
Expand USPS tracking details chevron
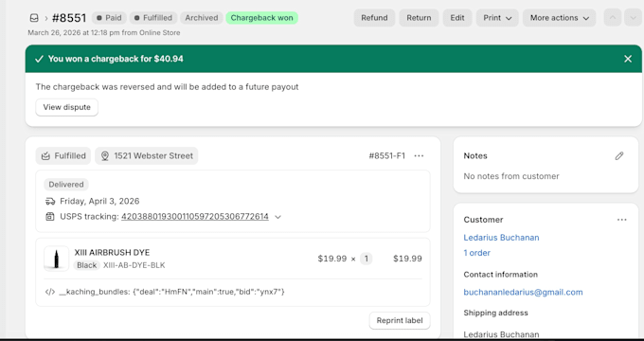click(x=278, y=217)
